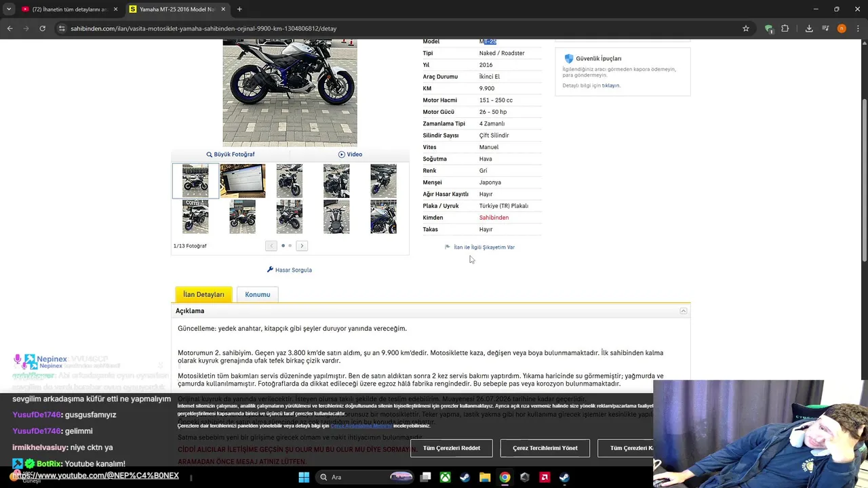This screenshot has height=488, width=868.
Task: Open the Chrome three-dot menu
Action: [858, 28]
